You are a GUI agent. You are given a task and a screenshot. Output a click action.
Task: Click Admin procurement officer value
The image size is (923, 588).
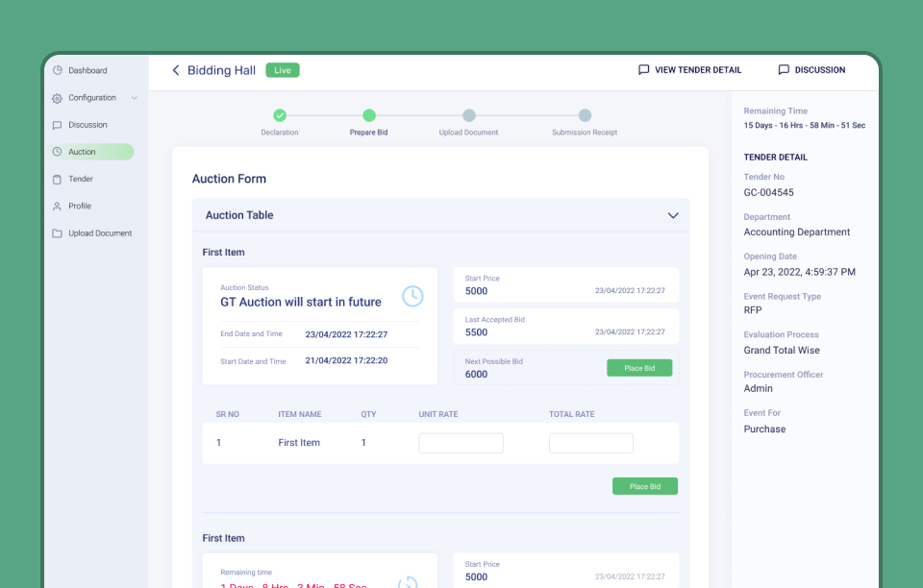[758, 389]
